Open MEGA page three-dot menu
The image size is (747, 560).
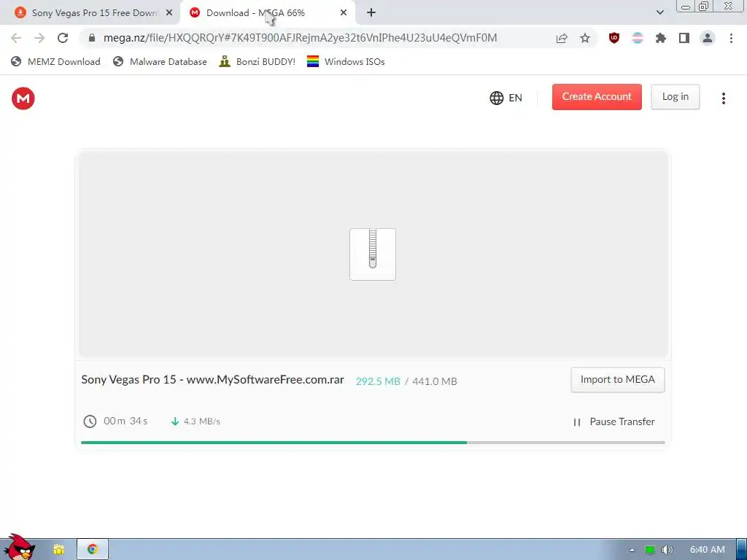pos(723,98)
